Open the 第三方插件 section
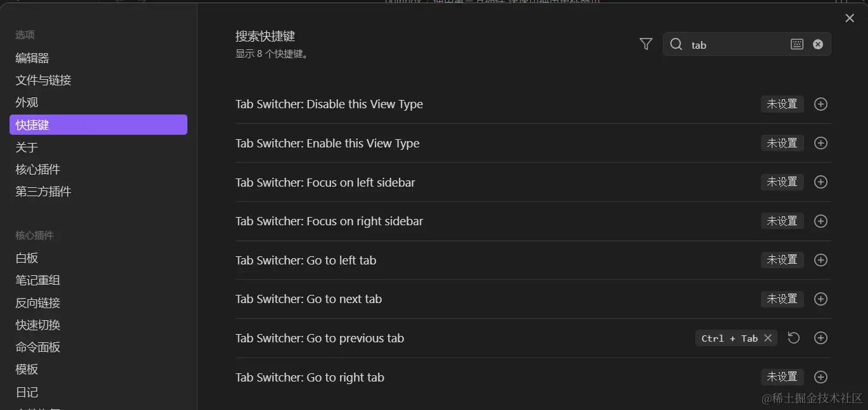Image resolution: width=868 pixels, height=410 pixels. 43,191
